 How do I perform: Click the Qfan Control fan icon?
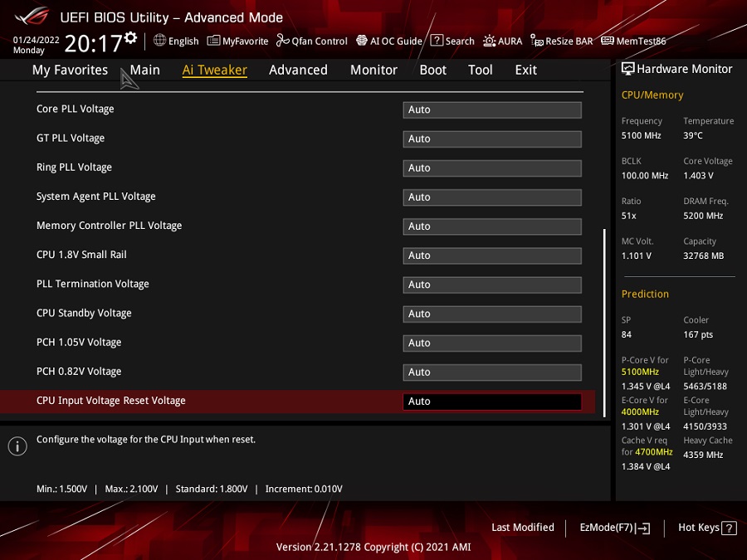pos(282,41)
